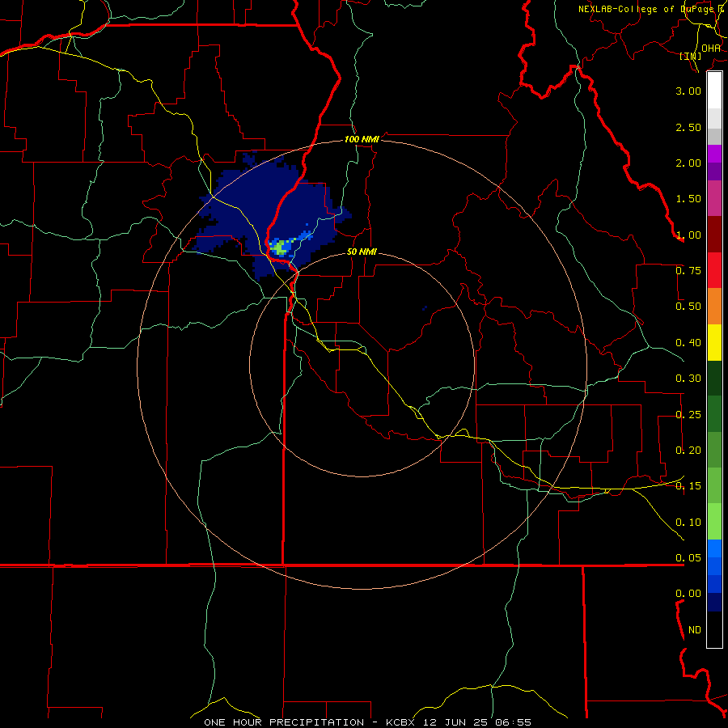This screenshot has height=728, width=728.
Task: Click the 0.40 legend value
Action: coord(688,343)
